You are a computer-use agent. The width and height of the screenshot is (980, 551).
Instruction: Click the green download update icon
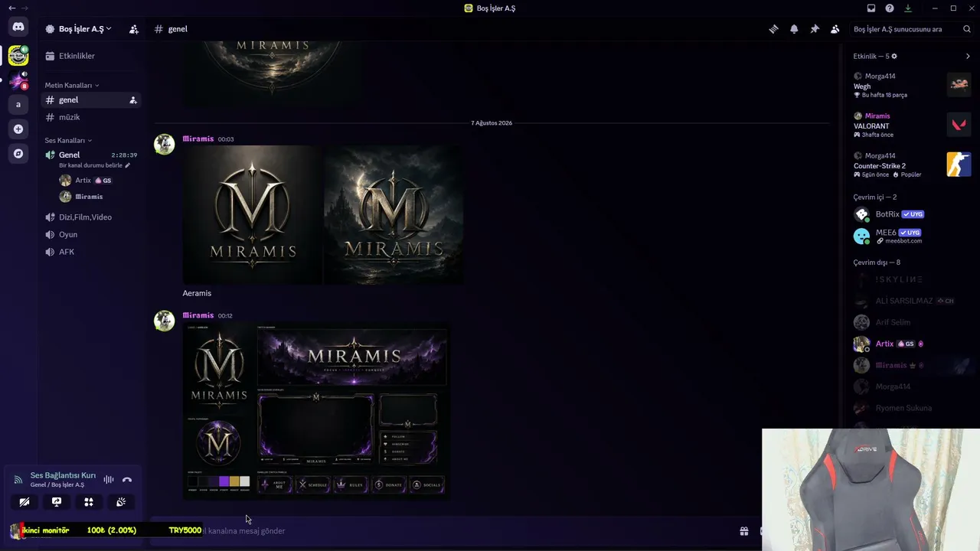[x=908, y=8]
